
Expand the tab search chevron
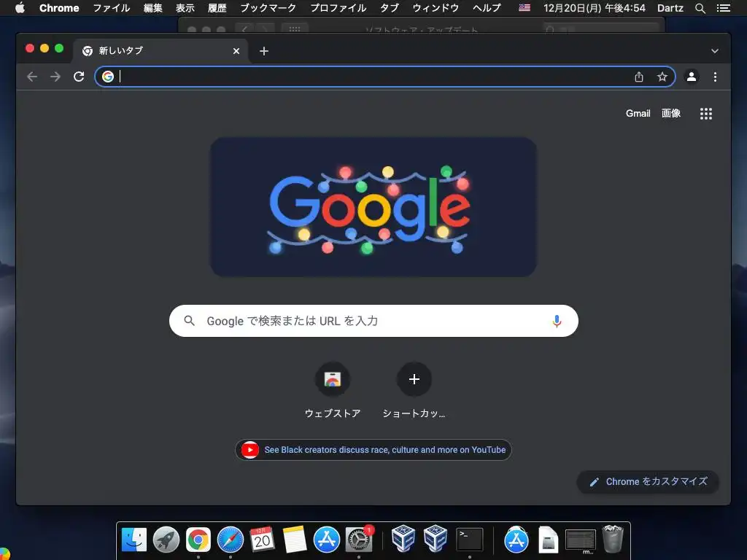[x=715, y=51]
